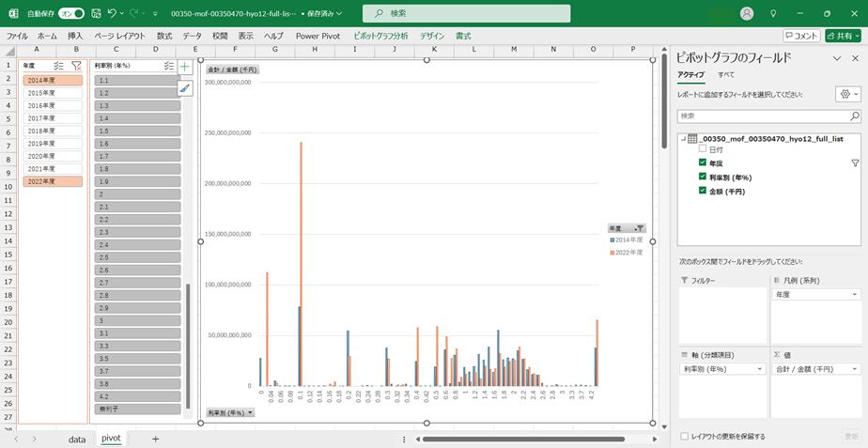Image resolution: width=868 pixels, height=448 pixels.
Task: Open the 年度 legend filter dropdown on chart
Action: tap(640, 228)
